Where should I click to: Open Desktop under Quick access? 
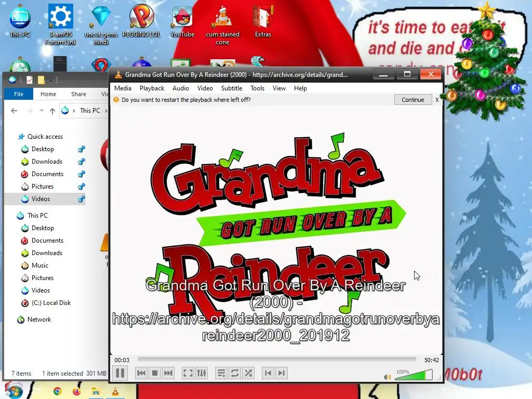click(x=43, y=149)
